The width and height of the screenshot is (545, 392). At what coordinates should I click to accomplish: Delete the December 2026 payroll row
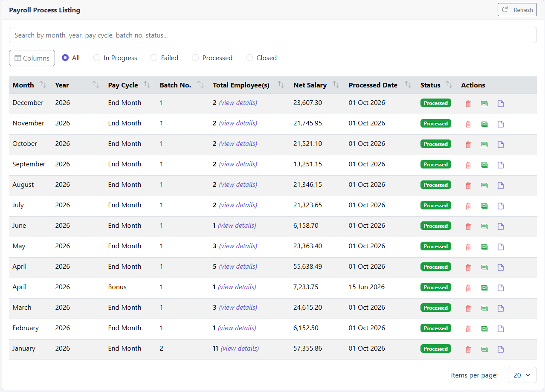tap(468, 104)
